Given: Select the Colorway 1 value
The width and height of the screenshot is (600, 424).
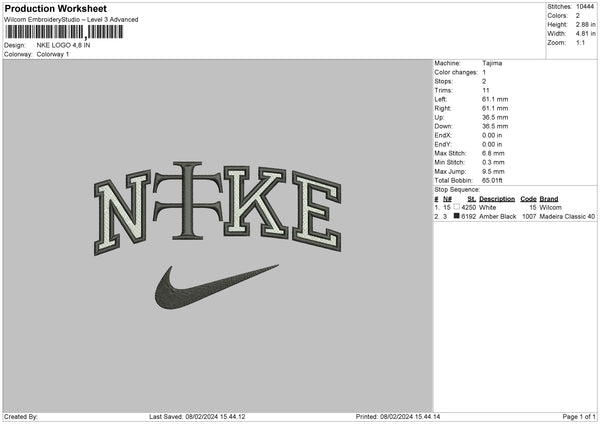Looking at the screenshot, I should [53, 54].
